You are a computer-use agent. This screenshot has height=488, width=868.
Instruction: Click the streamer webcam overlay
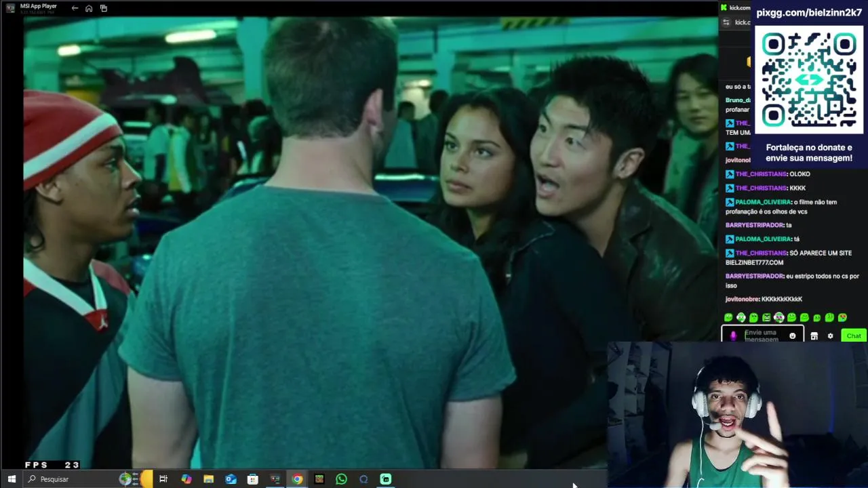[737, 415]
